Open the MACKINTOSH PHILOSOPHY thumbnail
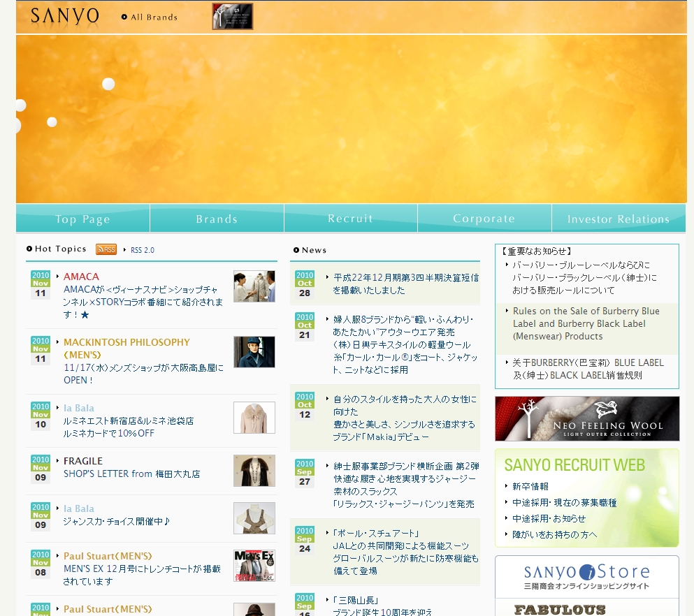Screen dimensions: 694x616 coord(254,352)
